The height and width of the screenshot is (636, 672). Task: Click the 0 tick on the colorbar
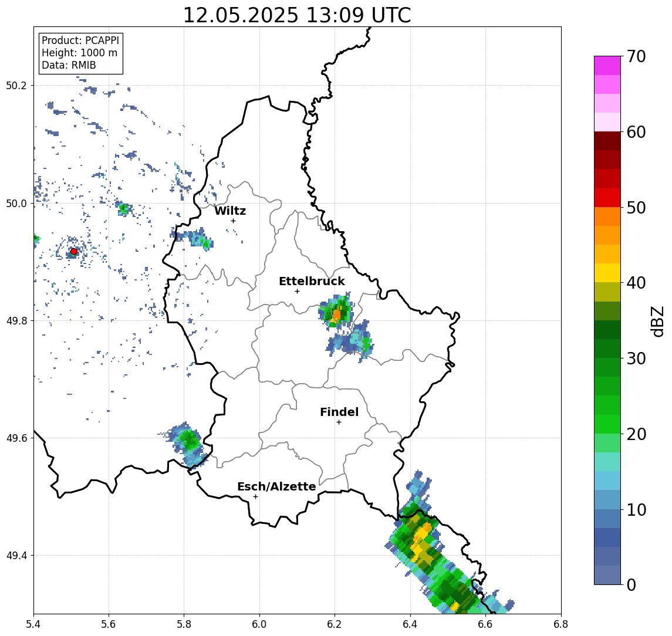click(632, 584)
